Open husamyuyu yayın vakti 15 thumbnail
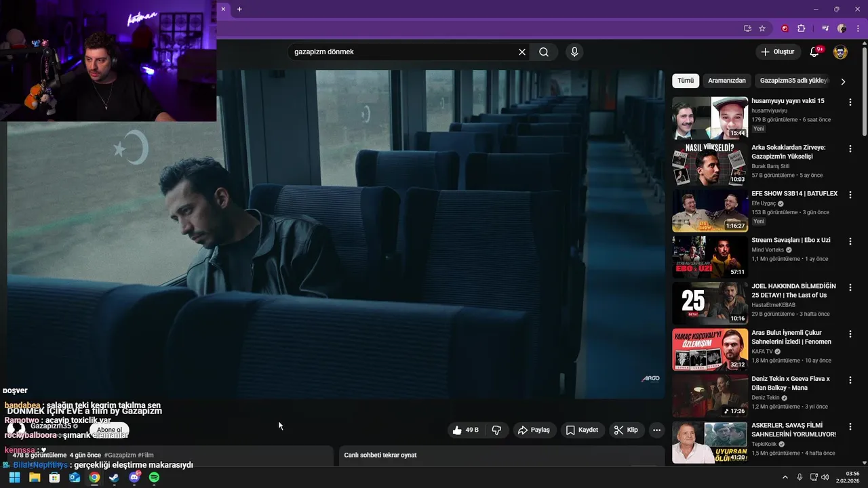This screenshot has width=868, height=488. (710, 118)
